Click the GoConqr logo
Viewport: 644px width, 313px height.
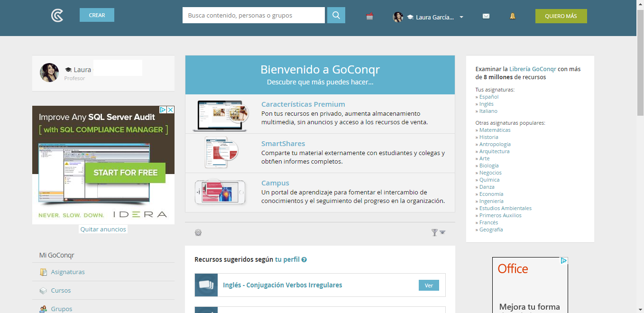[x=56, y=16]
